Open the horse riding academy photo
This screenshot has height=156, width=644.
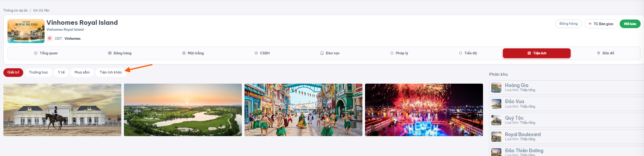point(62,110)
